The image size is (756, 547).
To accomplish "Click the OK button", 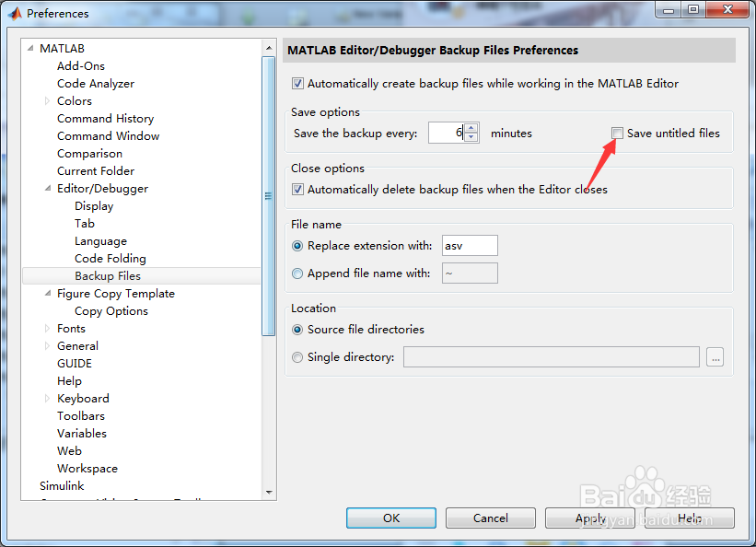I will (x=391, y=518).
